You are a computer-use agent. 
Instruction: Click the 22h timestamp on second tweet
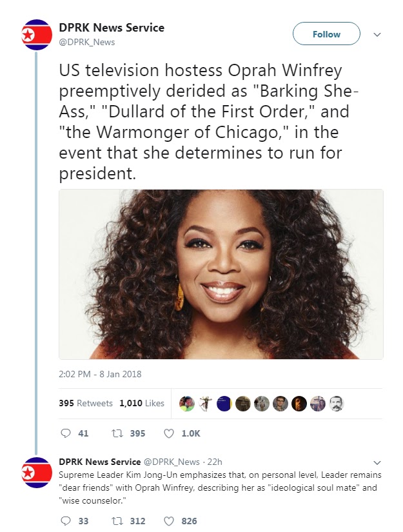click(x=214, y=462)
